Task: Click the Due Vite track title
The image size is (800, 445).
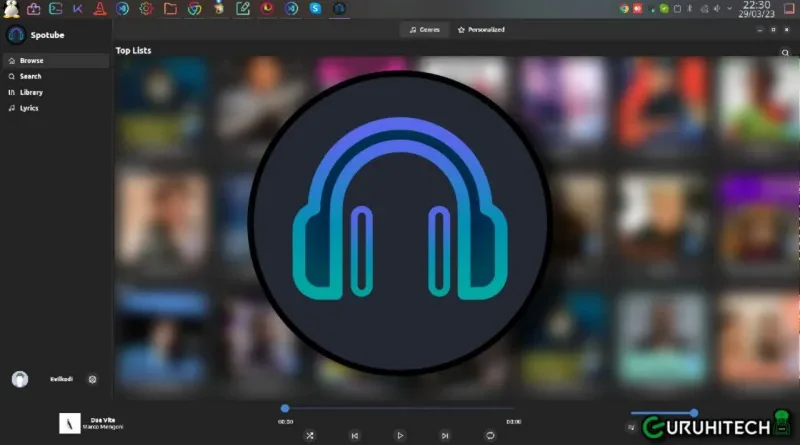Action: pos(103,420)
